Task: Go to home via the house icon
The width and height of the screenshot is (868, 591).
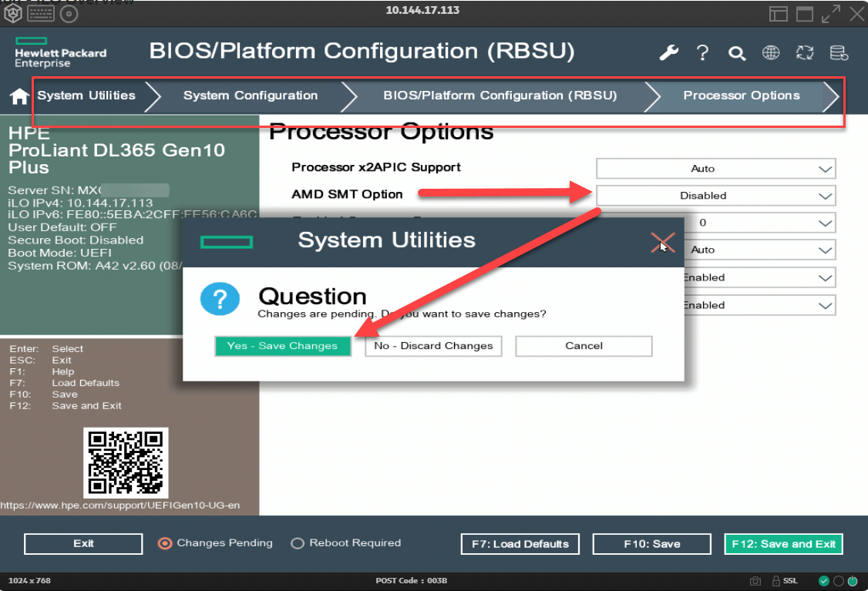Action: [19, 96]
